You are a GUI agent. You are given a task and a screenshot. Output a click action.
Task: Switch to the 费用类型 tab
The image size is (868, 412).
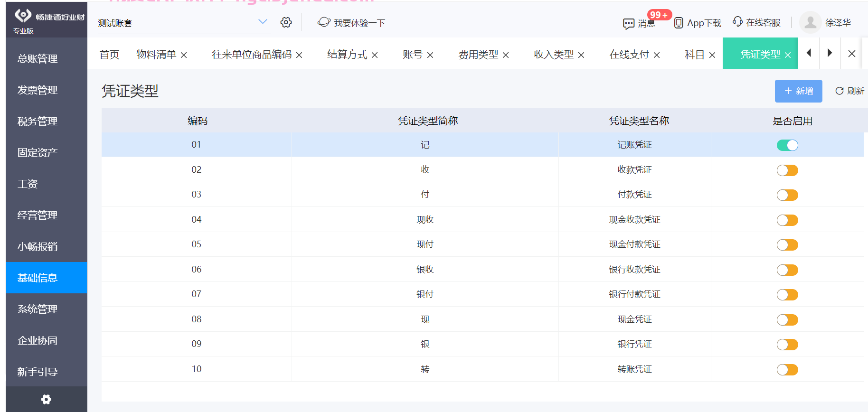(478, 55)
